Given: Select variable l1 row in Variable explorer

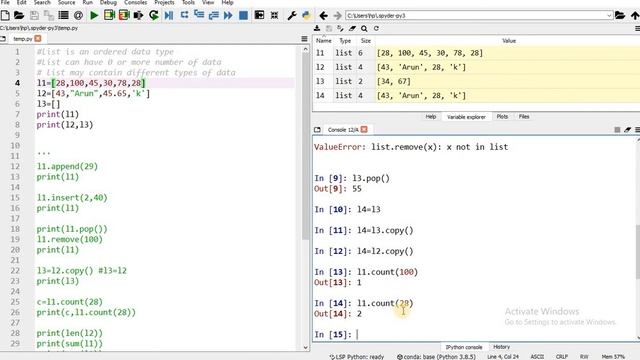Looking at the screenshot, I should pos(476,53).
